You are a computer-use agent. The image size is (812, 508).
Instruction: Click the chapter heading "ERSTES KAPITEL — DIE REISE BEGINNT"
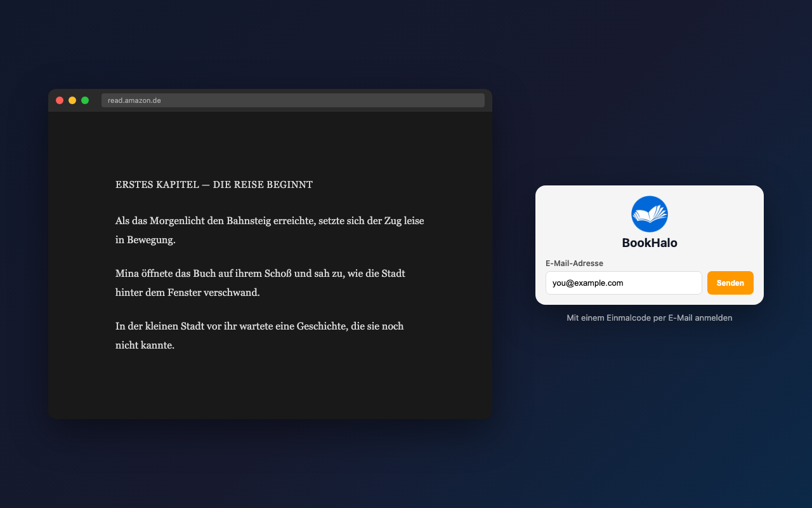coord(214,185)
